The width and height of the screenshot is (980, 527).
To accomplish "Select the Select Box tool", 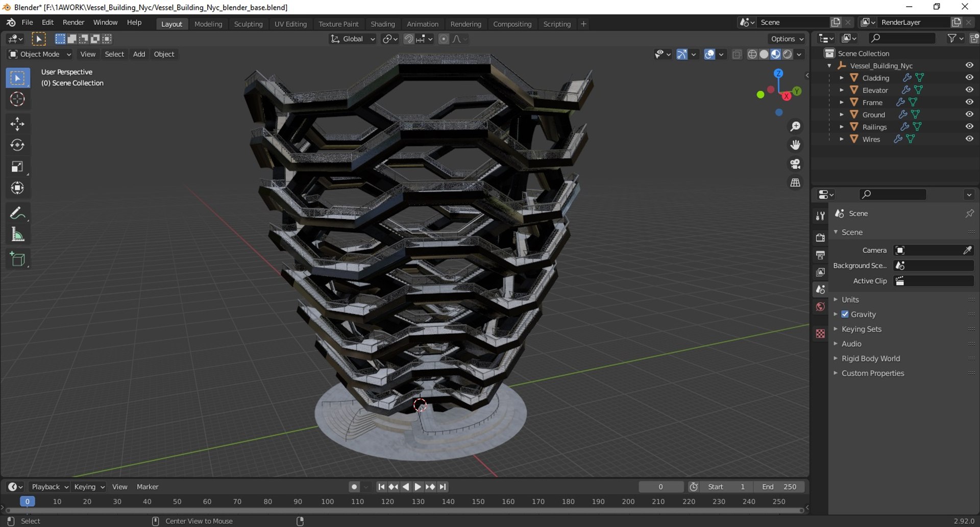I will point(17,78).
